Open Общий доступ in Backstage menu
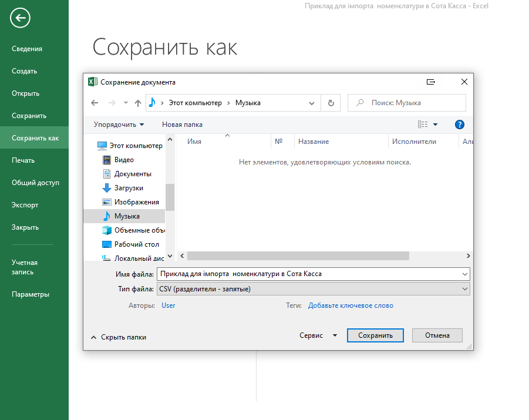529x420 pixels. pos(34,183)
